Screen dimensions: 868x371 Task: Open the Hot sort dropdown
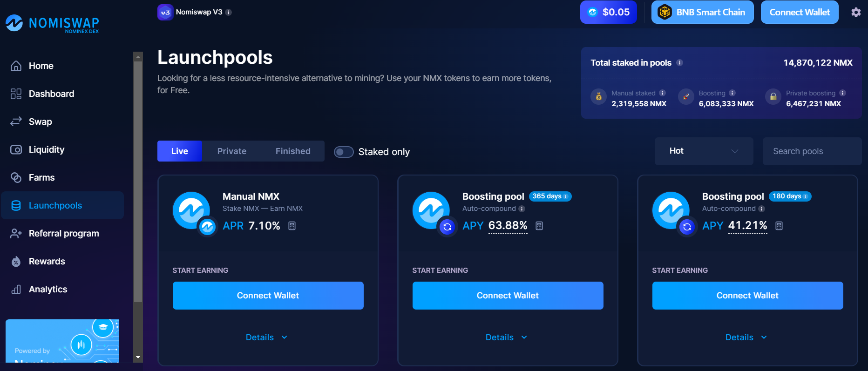[x=704, y=151]
